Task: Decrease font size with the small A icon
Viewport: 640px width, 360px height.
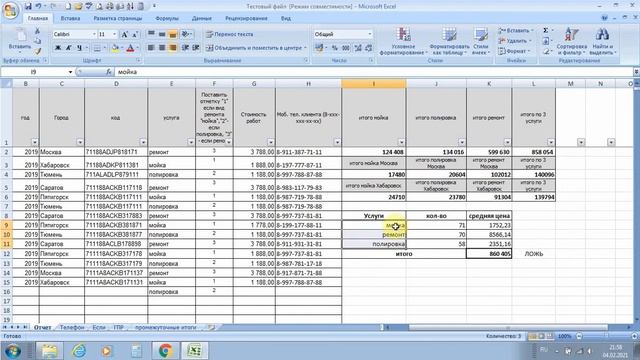Action: [135, 34]
